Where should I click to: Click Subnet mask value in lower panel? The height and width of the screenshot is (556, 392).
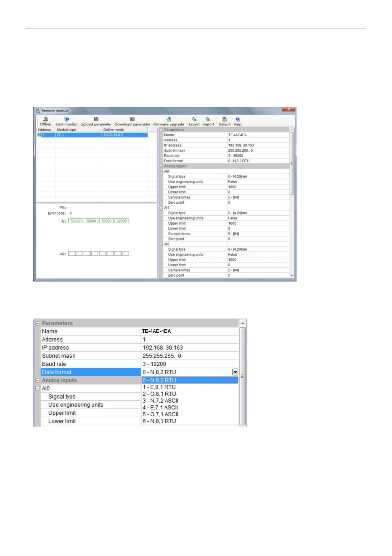[x=190, y=356]
